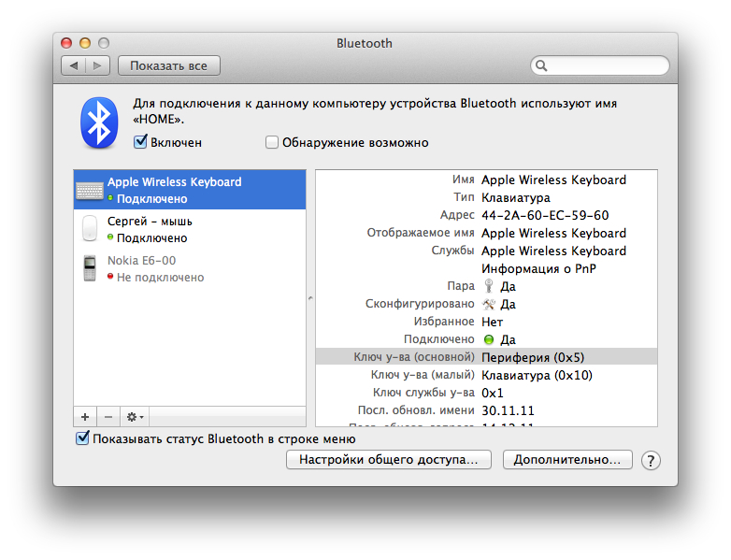Click the Bluetooth window title
The height and width of the screenshot is (560, 731).
[x=365, y=43]
